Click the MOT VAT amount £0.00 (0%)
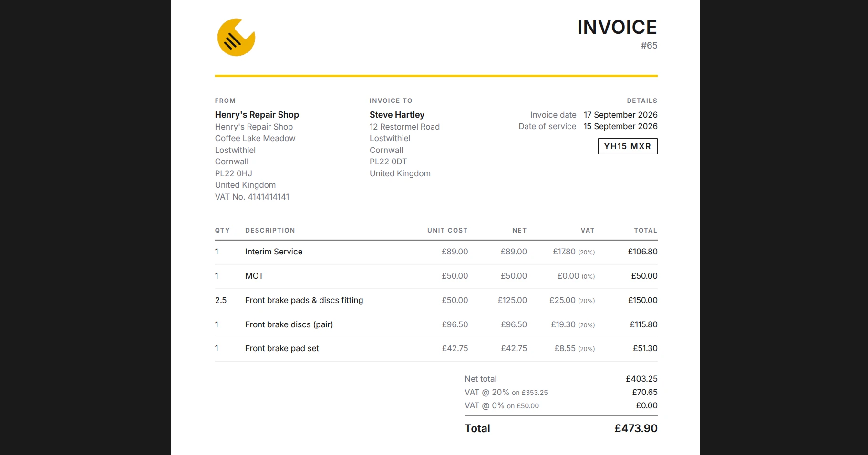 pos(576,276)
